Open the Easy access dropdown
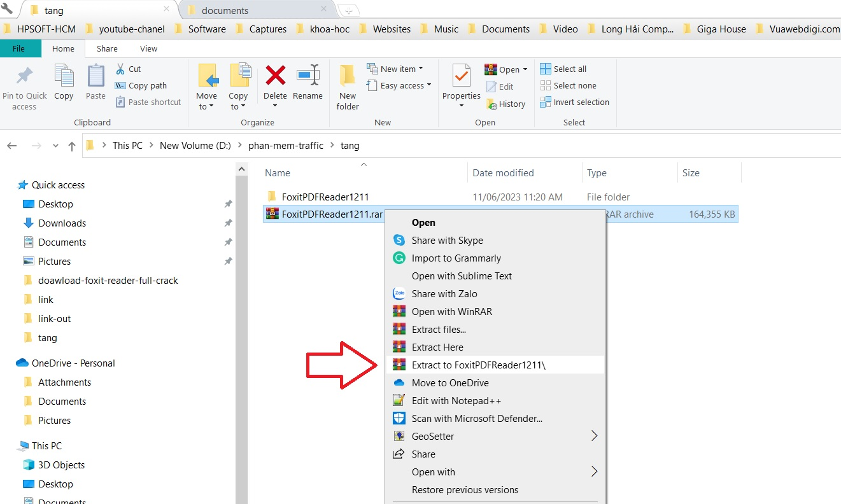 point(399,85)
